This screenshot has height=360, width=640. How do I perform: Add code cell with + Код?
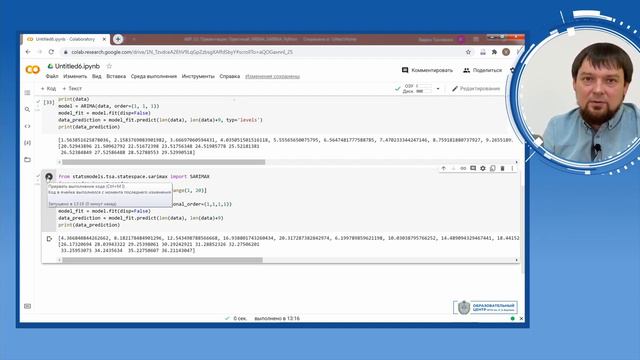(x=48, y=89)
